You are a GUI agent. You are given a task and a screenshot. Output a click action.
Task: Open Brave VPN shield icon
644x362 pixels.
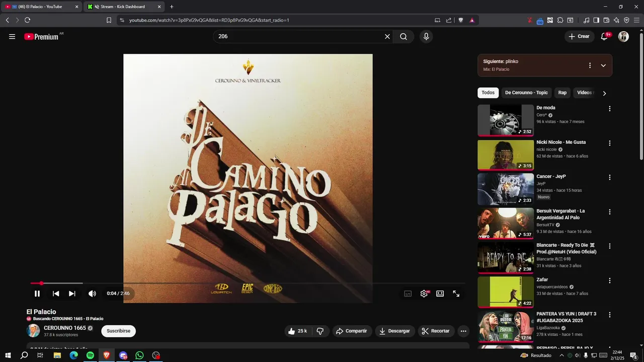626,20
